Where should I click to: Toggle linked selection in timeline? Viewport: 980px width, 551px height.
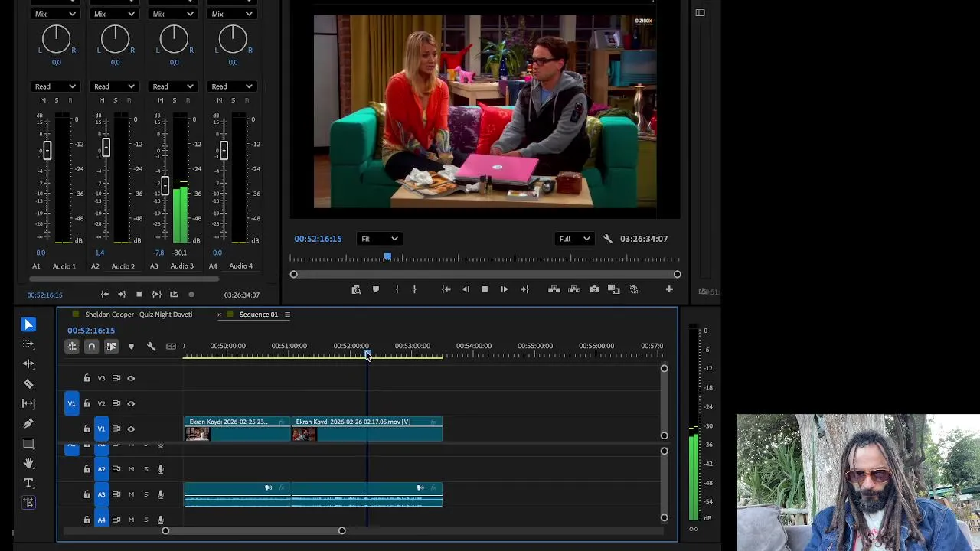click(111, 347)
